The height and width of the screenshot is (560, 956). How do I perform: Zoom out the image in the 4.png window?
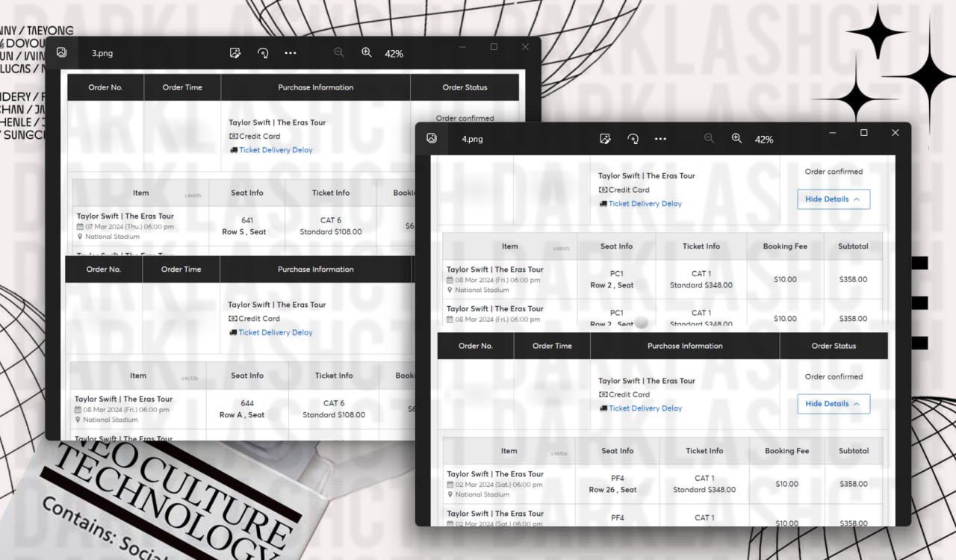click(x=709, y=138)
